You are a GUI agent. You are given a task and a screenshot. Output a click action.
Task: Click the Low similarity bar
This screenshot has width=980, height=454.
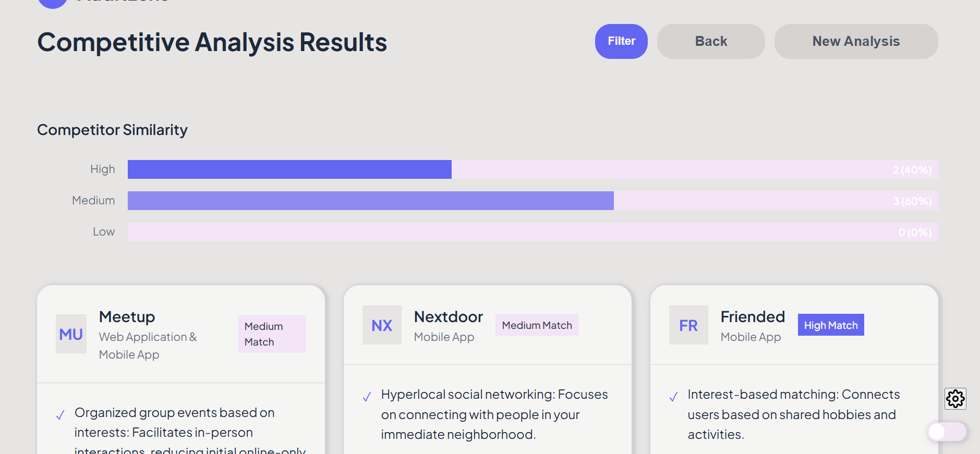point(532,232)
